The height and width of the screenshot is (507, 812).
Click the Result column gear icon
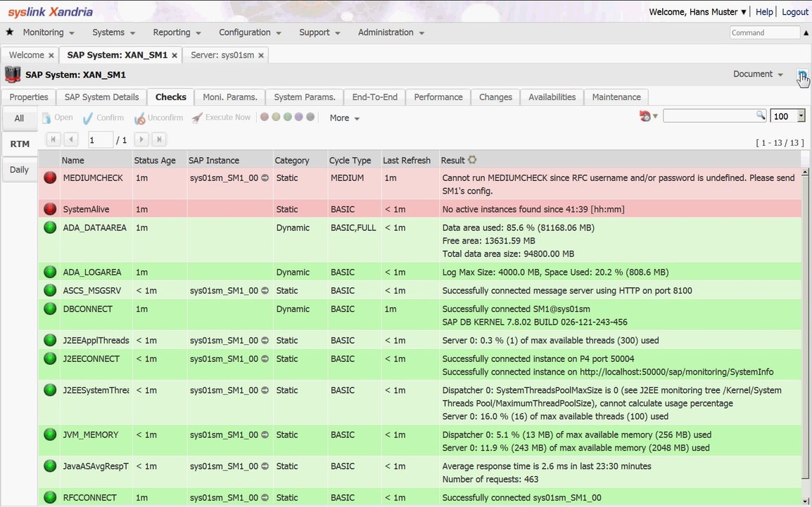tap(472, 160)
